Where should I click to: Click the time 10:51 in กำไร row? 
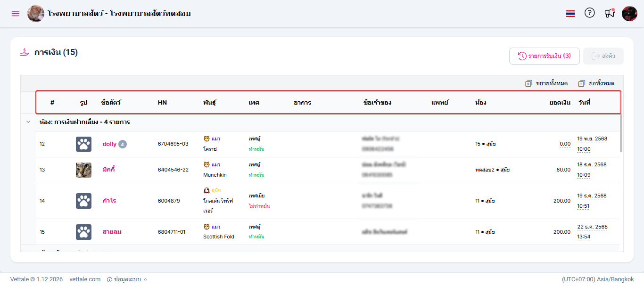(584, 206)
